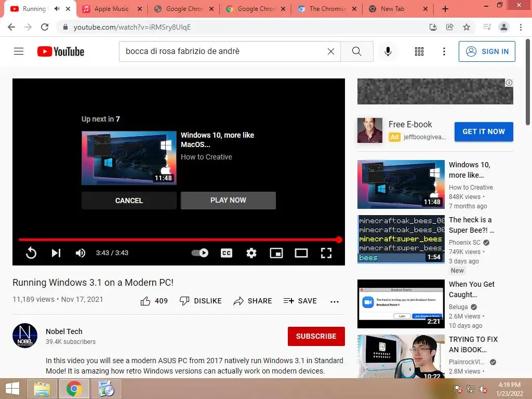Dislike the video
This screenshot has width=532, height=399.
coord(201,301)
